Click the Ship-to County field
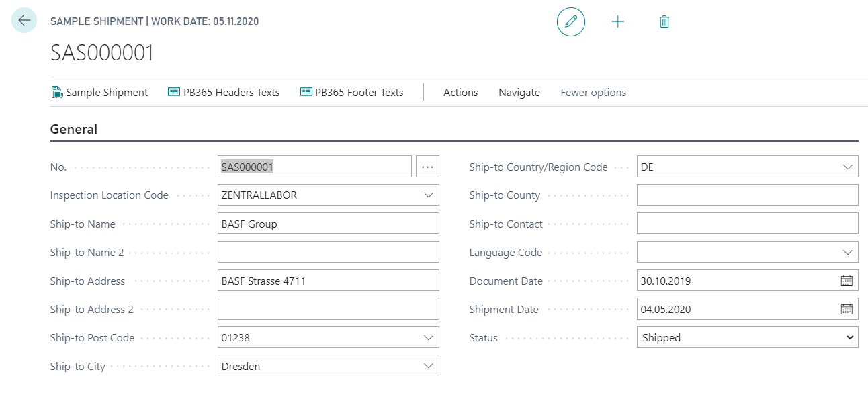 coord(748,195)
